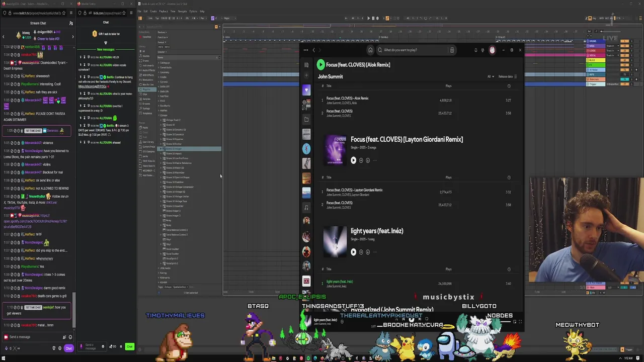The image size is (644, 362).
Task: Show previous item in Twitch chat leaderboard
Action: click(3, 37)
